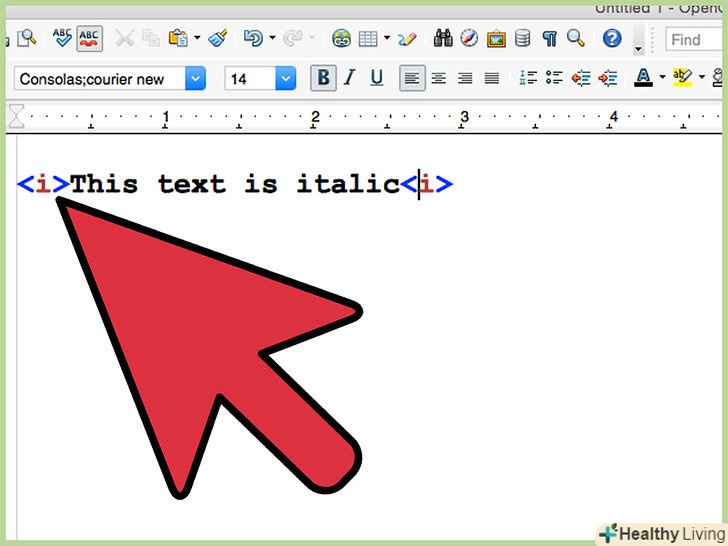This screenshot has width=728, height=546.
Task: Click the Clone Formatting paintbrush icon
Action: tap(217, 39)
